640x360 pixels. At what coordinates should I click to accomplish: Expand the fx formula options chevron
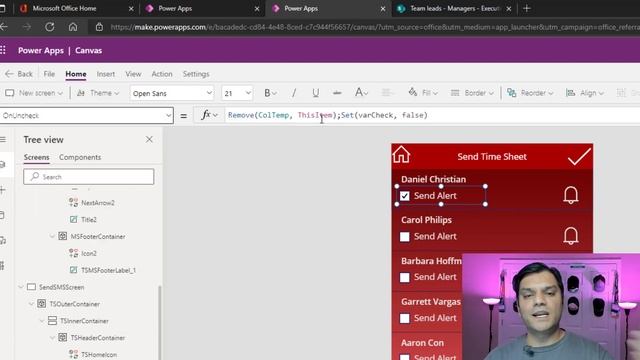(216, 116)
